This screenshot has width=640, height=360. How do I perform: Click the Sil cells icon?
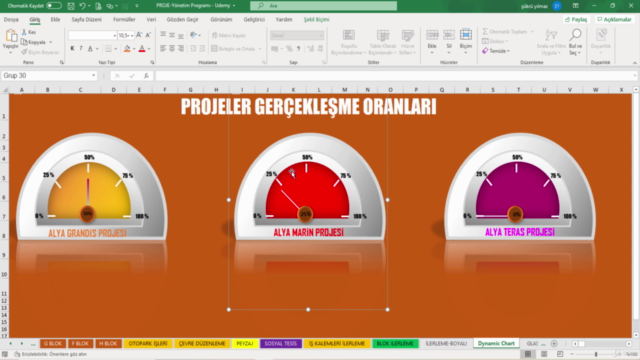449,36
